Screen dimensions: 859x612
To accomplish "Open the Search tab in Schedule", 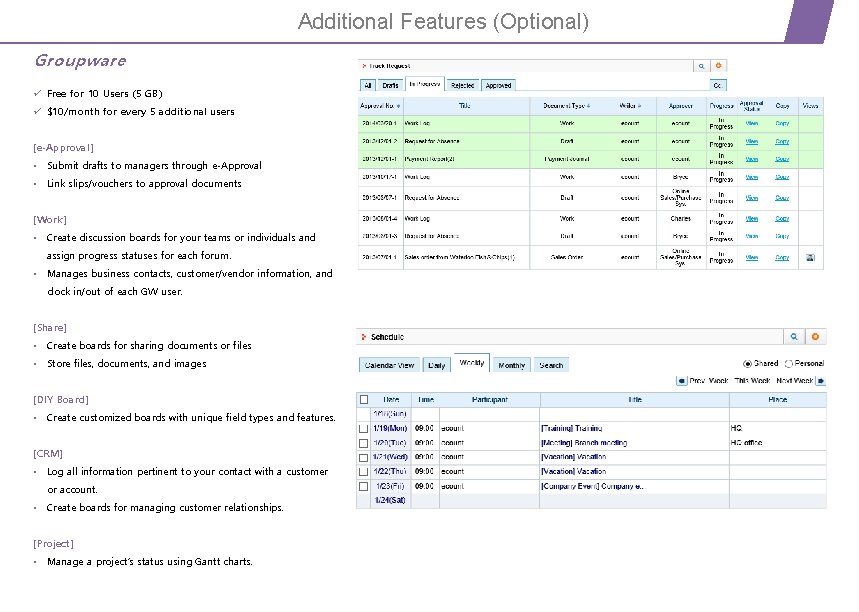I will click(551, 365).
